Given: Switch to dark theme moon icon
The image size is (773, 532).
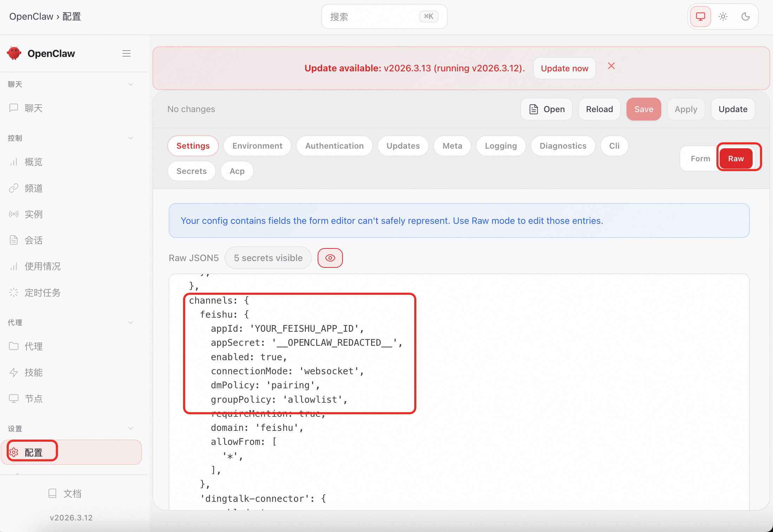Looking at the screenshot, I should (746, 17).
